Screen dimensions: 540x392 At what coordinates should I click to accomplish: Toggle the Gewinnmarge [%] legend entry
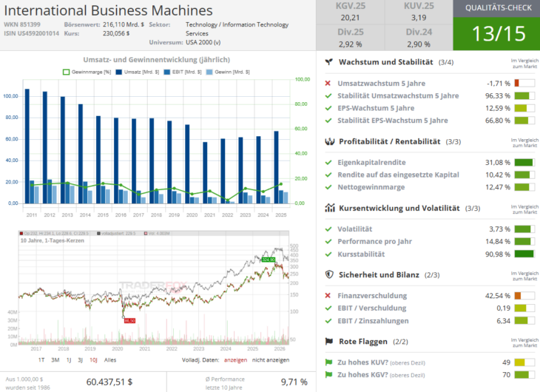[87, 72]
